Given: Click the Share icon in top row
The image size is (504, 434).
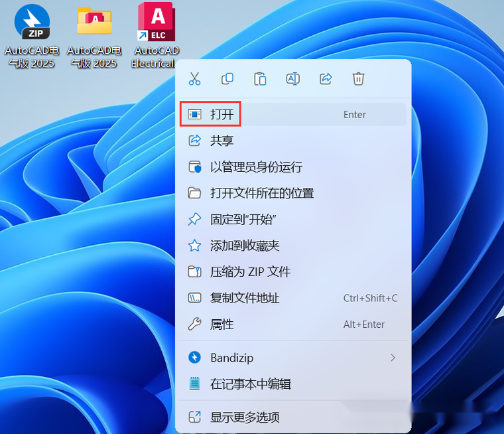Looking at the screenshot, I should pos(326,79).
